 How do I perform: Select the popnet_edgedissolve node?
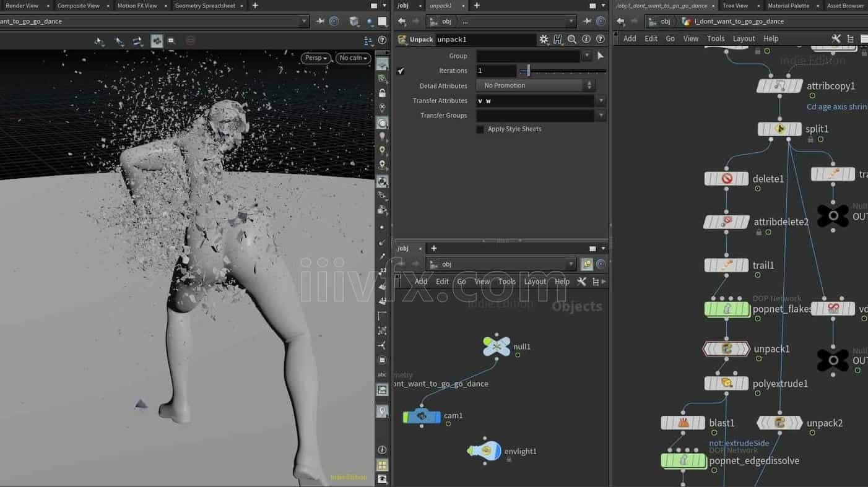684,460
